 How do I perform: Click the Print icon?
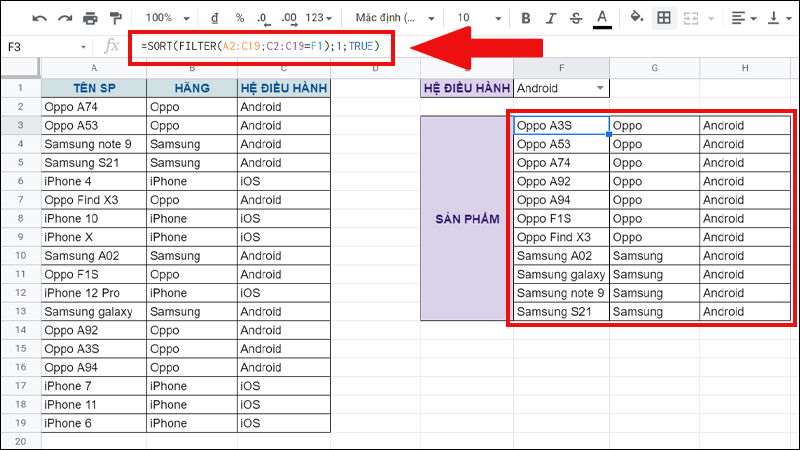pyautogui.click(x=91, y=18)
